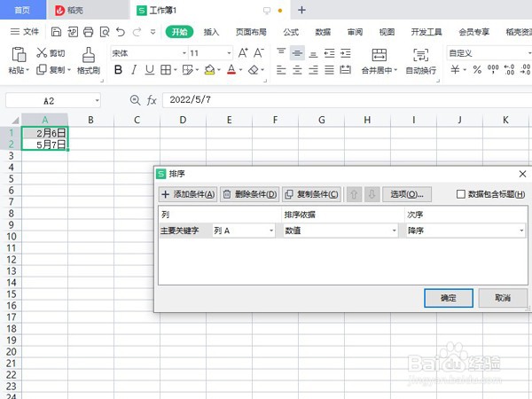Image resolution: width=532 pixels, height=399 pixels.
Task: Click the auto wrap text icon
Action: click(420, 55)
